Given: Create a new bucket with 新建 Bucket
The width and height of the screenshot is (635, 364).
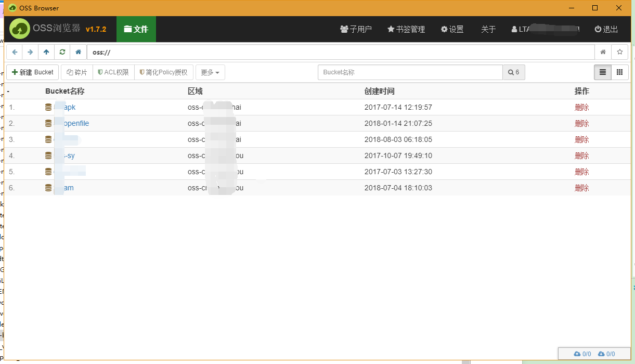Looking at the screenshot, I should (x=33, y=72).
